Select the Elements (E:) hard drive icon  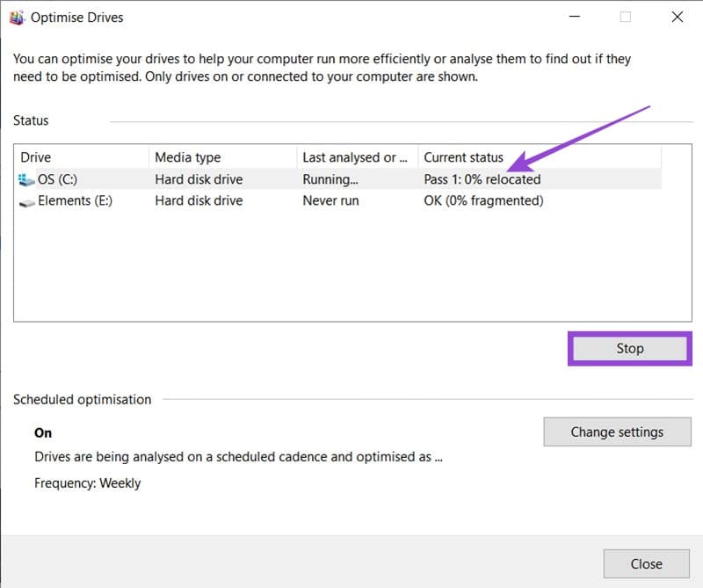coord(26,200)
